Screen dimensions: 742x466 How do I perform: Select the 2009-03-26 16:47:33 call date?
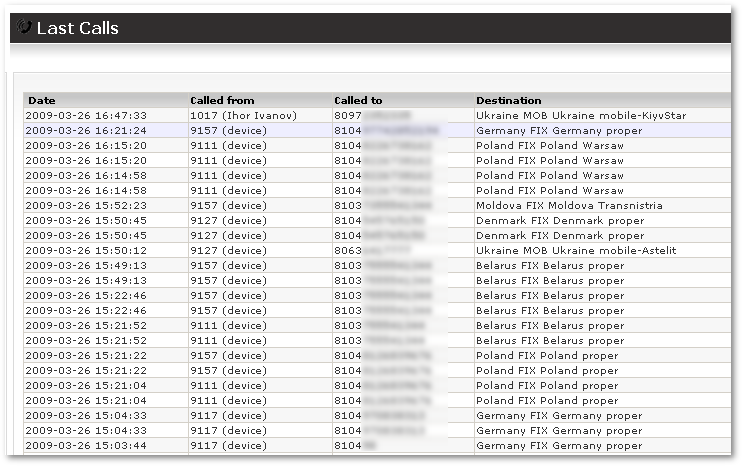click(x=87, y=115)
